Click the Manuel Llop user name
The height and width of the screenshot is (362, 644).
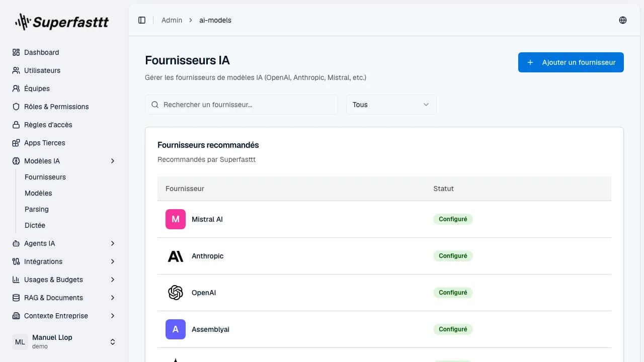(x=52, y=337)
